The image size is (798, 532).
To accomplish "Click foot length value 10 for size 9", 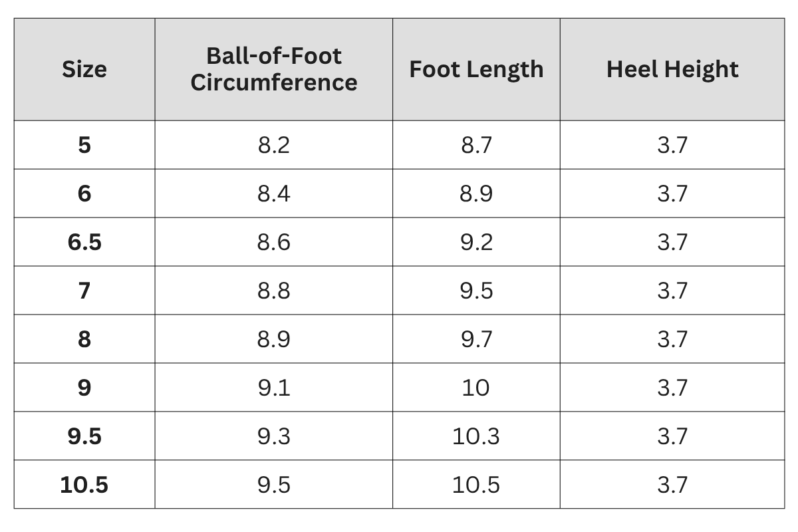I will click(x=476, y=388).
